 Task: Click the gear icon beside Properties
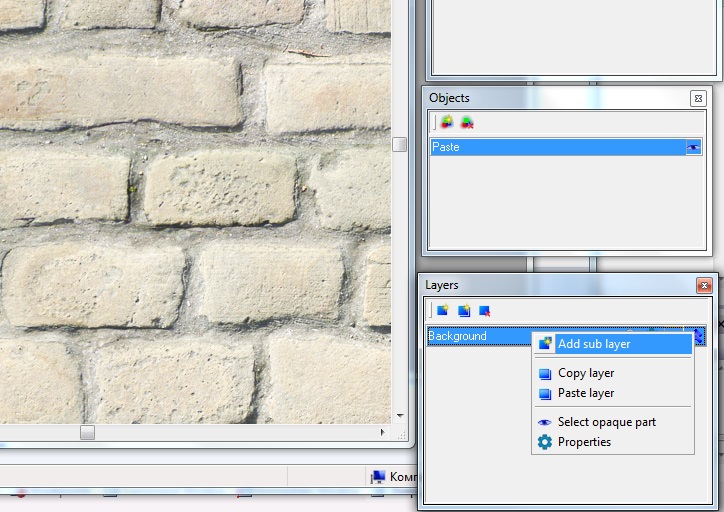click(545, 442)
